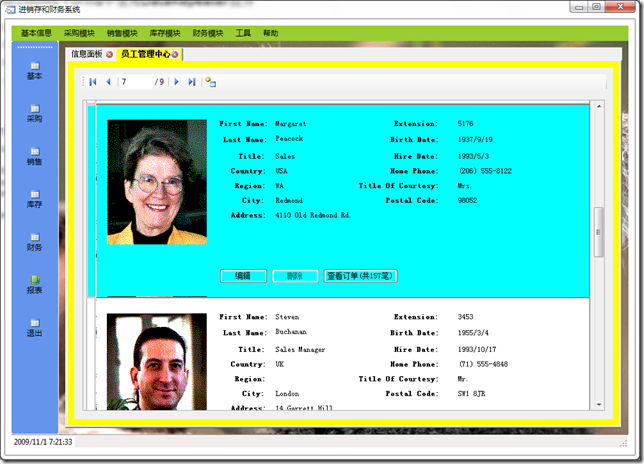Click the hire date '1993/5/3'
This screenshot has height=464, width=644.
coord(473,156)
